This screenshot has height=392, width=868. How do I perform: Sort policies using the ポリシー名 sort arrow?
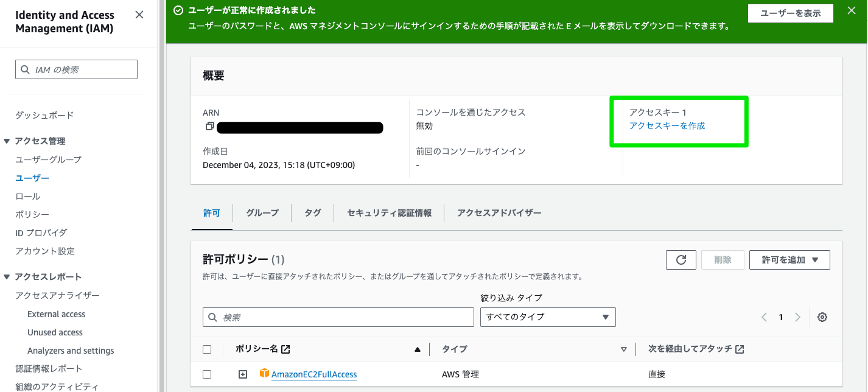point(417,349)
